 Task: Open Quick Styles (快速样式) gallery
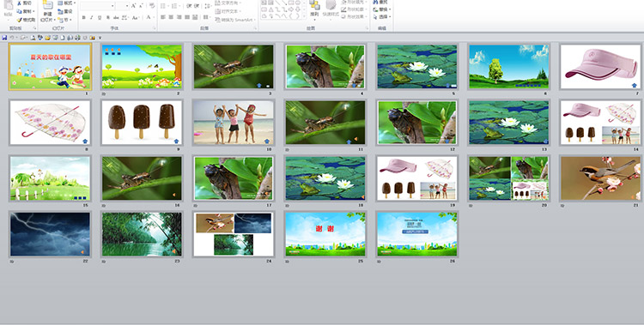coord(331,10)
